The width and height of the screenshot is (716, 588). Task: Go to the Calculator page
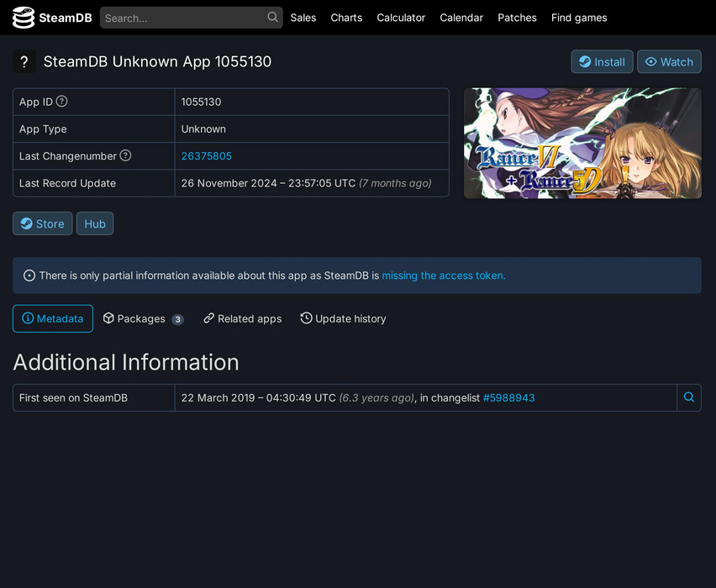[x=401, y=18]
